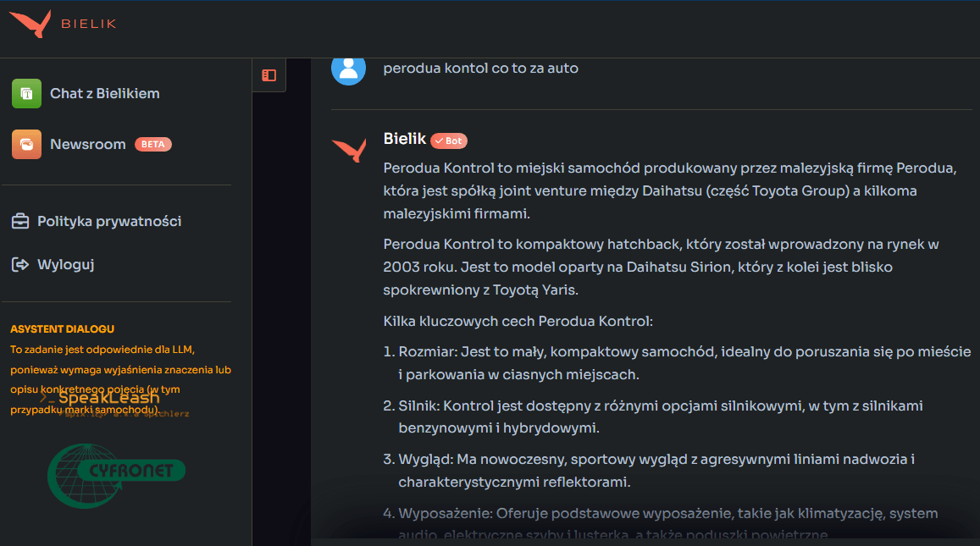Open the Polityka prywatności link
This screenshot has height=546, width=980.
point(109,222)
